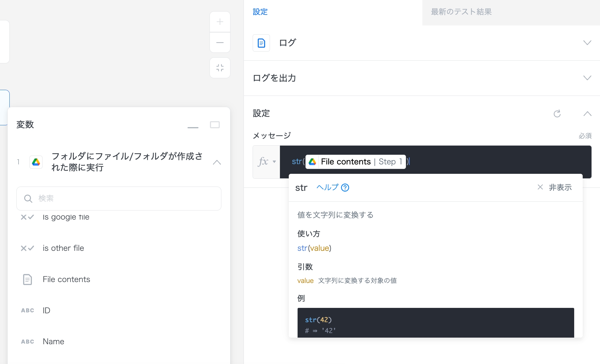Maximize the 変数 panel window icon
This screenshot has width=600, height=364.
(x=215, y=125)
